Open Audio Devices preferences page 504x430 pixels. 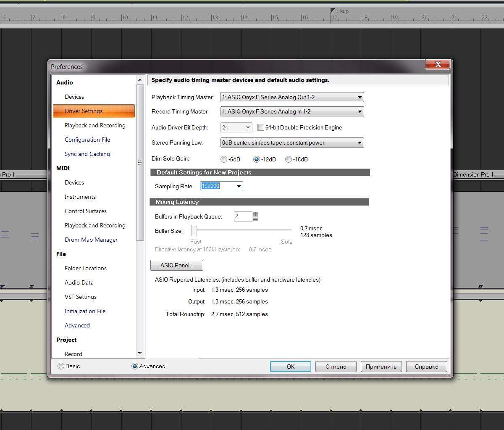[x=74, y=97]
